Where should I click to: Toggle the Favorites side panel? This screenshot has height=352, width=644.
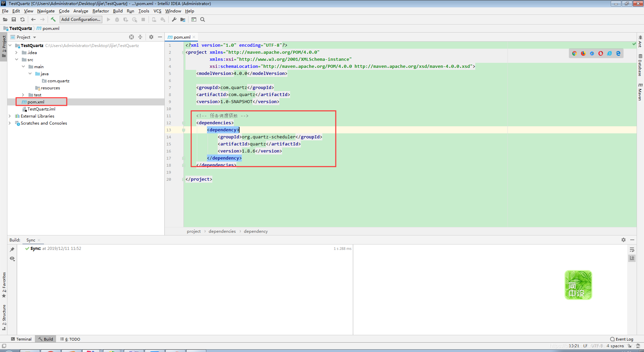click(x=4, y=285)
